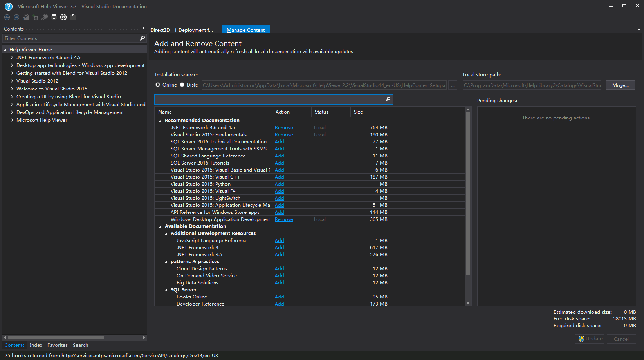Select the Online installation source radio
The width and height of the screenshot is (644, 360).
click(x=158, y=85)
